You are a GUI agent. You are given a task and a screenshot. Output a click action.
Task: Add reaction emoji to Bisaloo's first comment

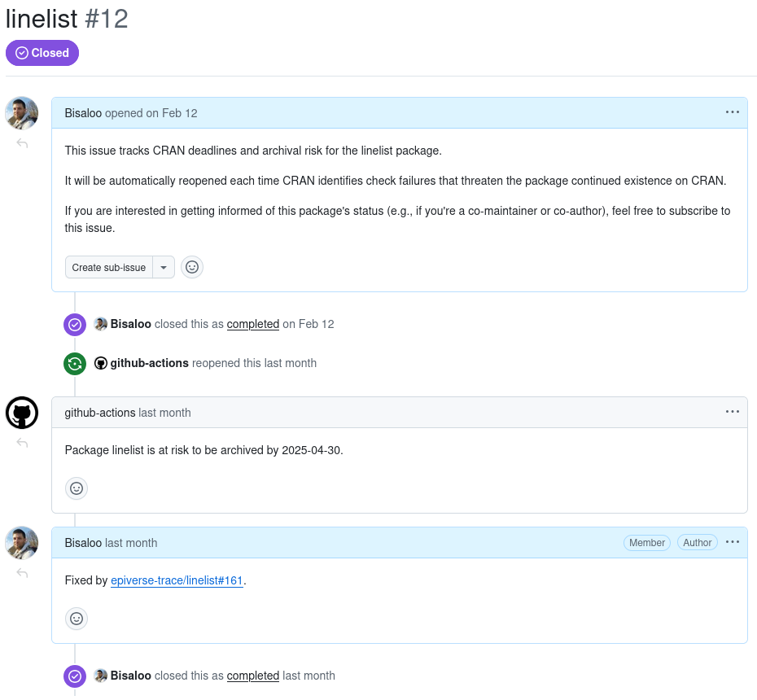tap(192, 267)
